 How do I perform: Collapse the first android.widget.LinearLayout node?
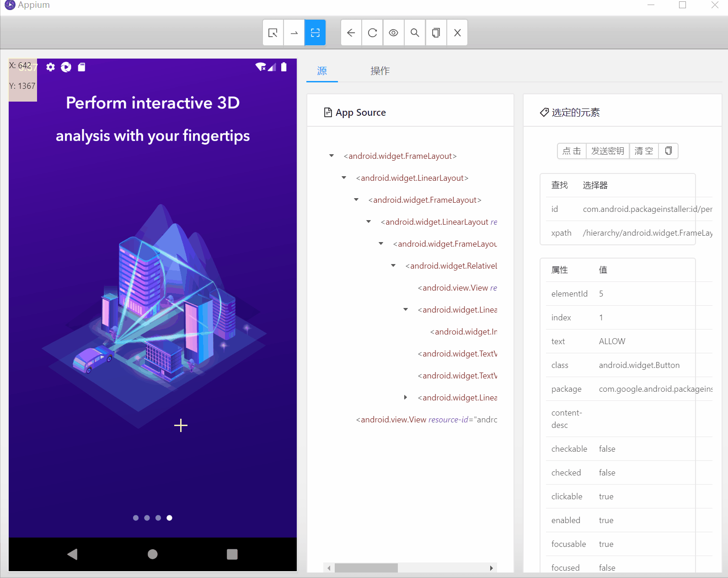click(x=344, y=178)
